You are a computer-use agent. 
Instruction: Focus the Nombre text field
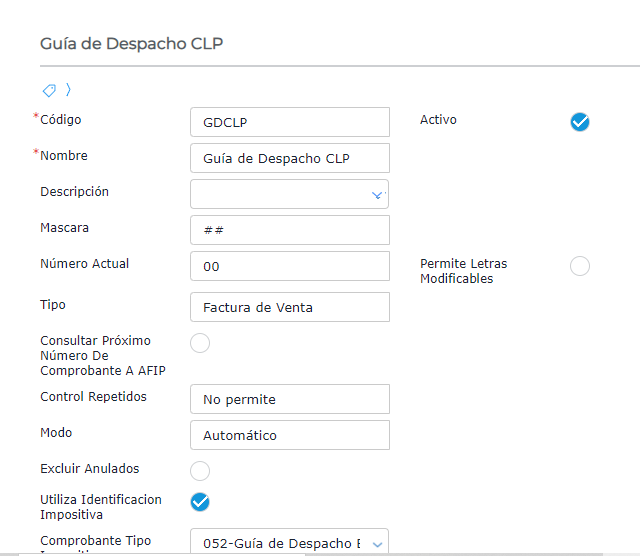[x=289, y=158]
